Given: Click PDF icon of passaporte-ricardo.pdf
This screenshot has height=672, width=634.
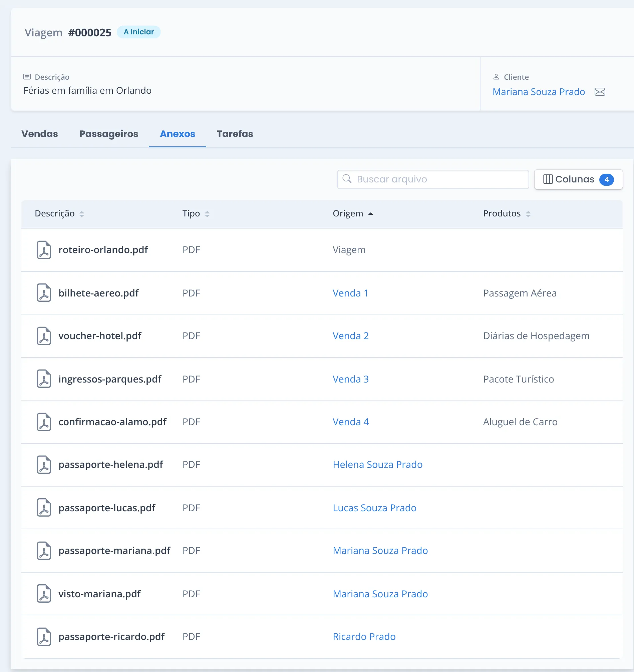Looking at the screenshot, I should point(44,637).
